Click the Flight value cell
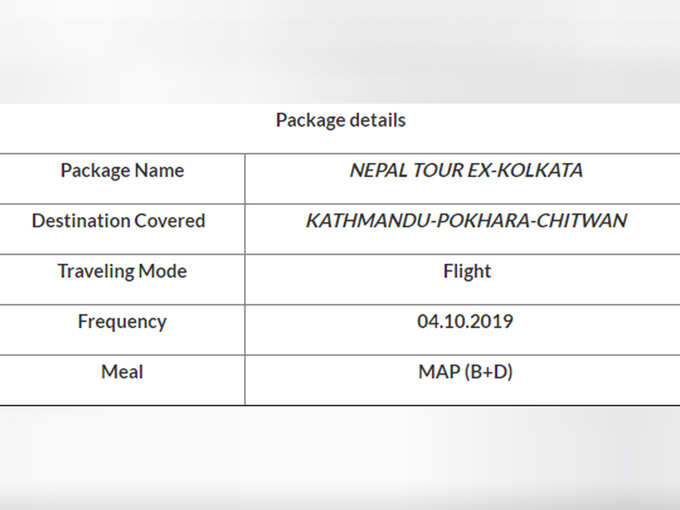This screenshot has width=680, height=510. [462, 279]
